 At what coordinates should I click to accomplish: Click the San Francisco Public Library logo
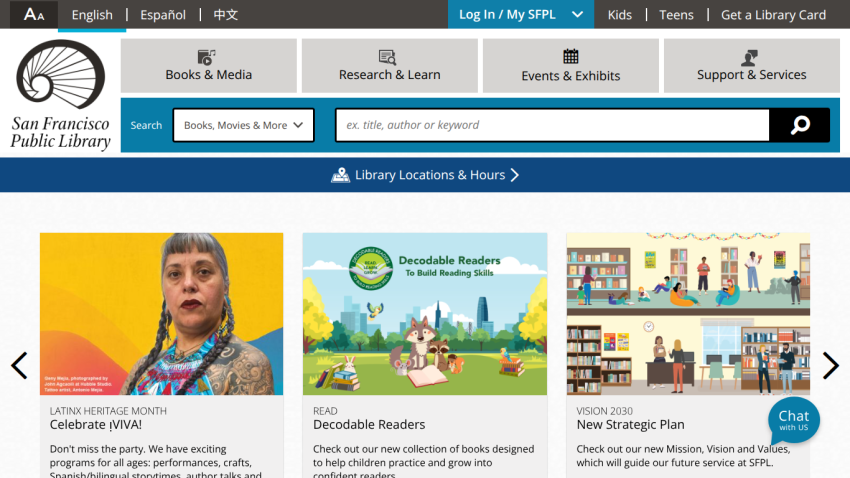[60, 95]
